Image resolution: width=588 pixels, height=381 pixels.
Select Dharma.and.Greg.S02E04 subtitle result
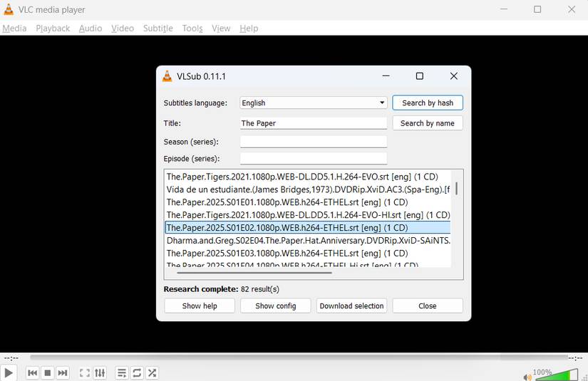(307, 240)
